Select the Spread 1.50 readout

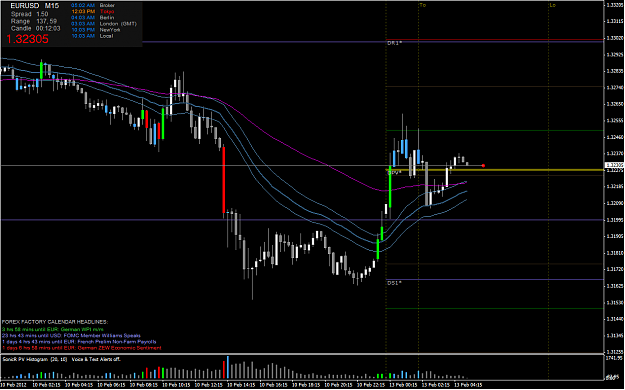click(29, 14)
